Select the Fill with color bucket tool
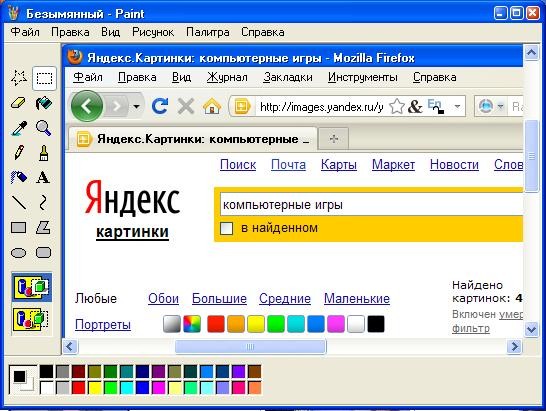 point(44,103)
